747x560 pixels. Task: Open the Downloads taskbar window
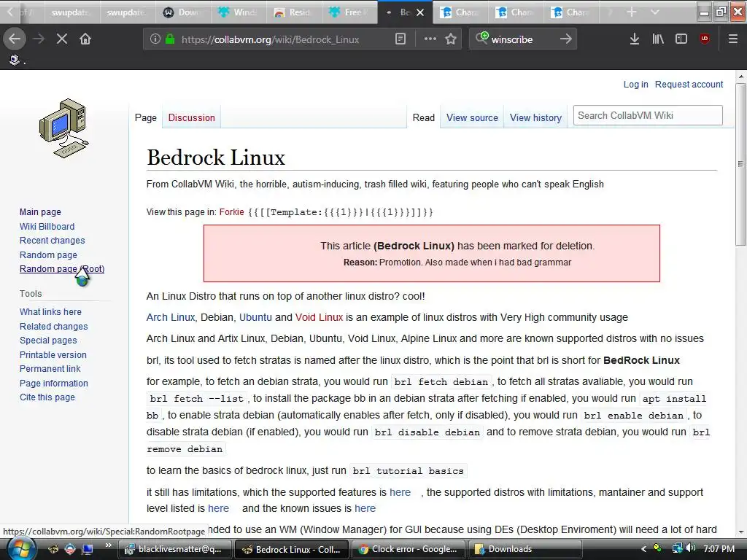click(525, 549)
